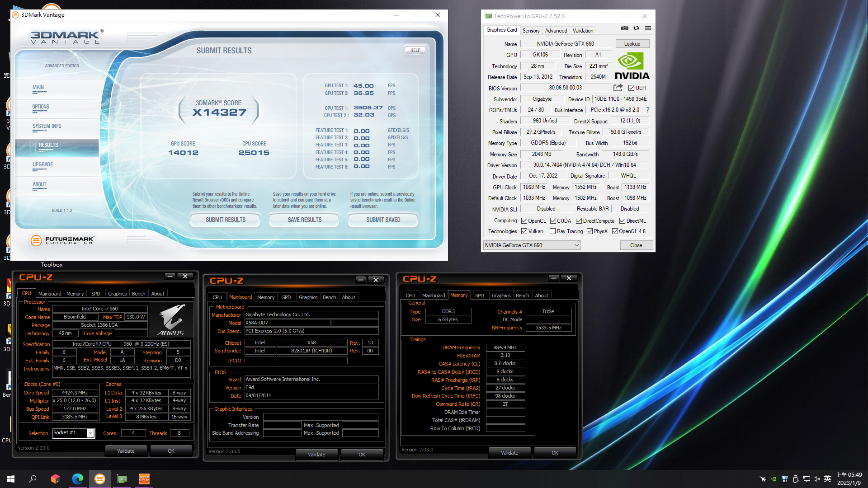Click the AORUS logo in CPU-Z

(171, 320)
